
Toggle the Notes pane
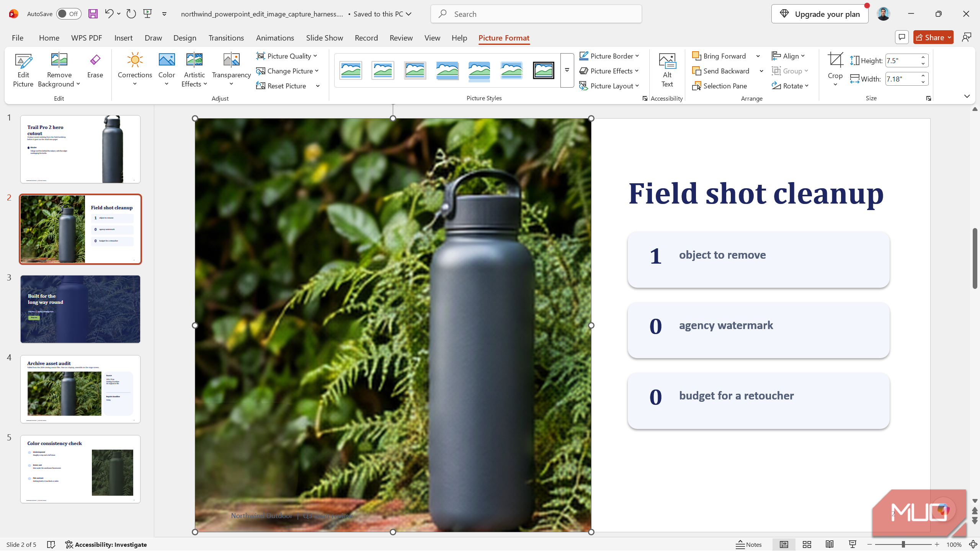coord(749,544)
